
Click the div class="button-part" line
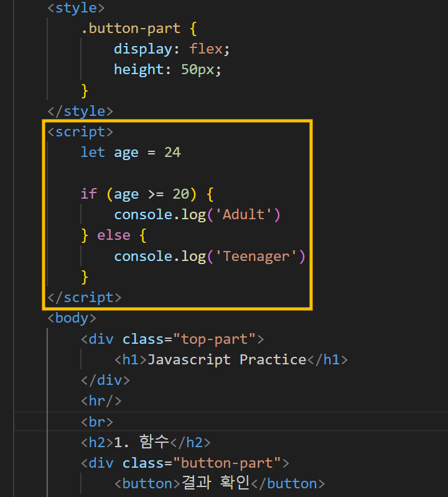click(x=185, y=463)
